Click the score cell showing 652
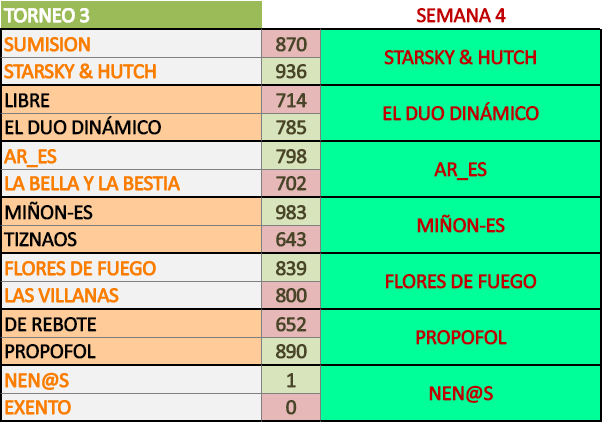Image resolution: width=602 pixels, height=422 pixels. (290, 324)
